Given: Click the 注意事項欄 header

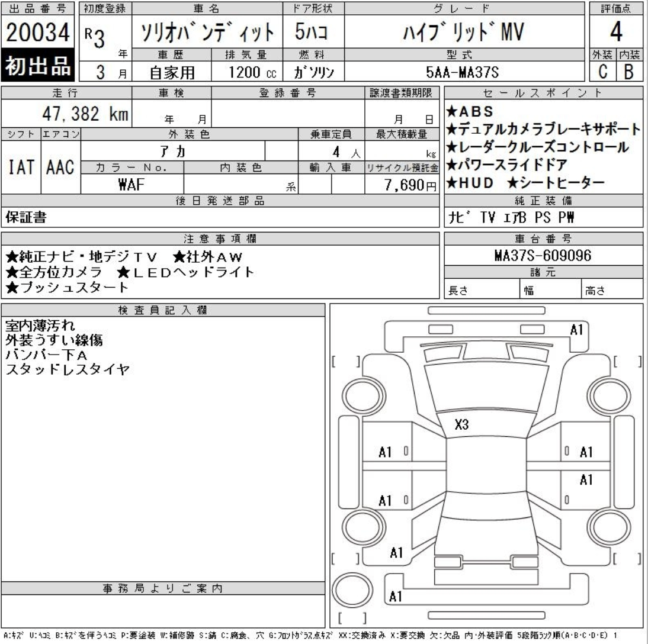Looking at the screenshot, I should coord(220,239).
